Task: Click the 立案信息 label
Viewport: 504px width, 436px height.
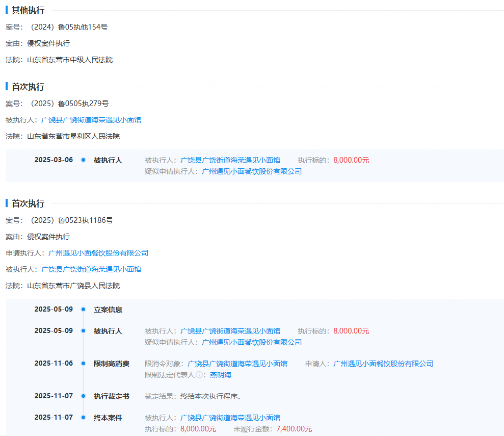Action: click(x=108, y=310)
